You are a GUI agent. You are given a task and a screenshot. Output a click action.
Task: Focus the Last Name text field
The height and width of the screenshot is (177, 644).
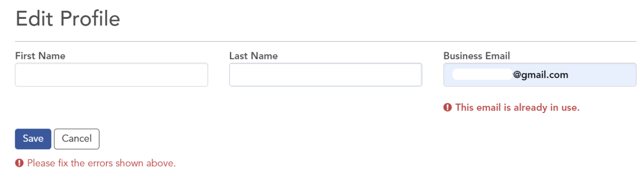coord(325,75)
